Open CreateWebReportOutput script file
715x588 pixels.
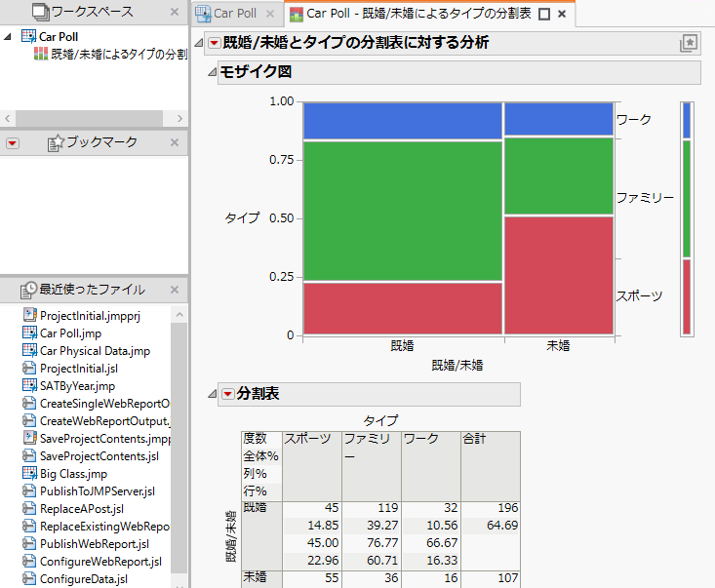pyautogui.click(x=97, y=421)
